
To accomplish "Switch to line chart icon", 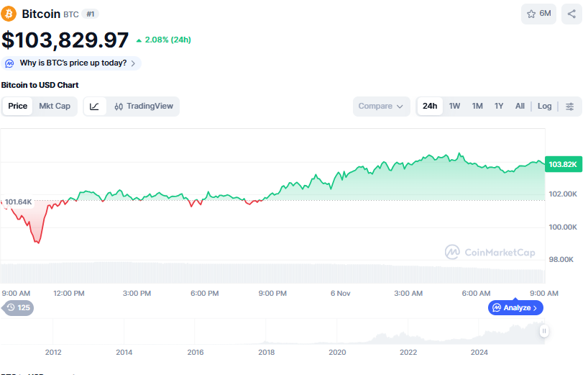I will pyautogui.click(x=95, y=107).
